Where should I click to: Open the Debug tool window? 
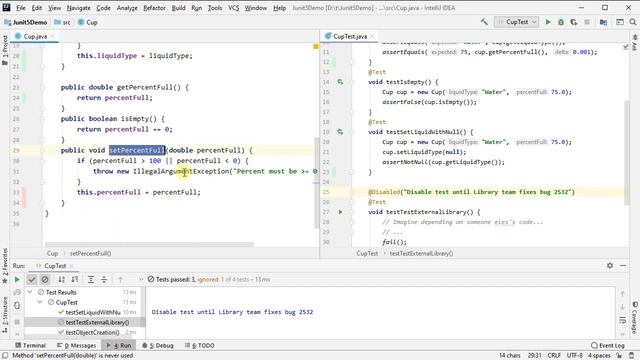click(158, 345)
